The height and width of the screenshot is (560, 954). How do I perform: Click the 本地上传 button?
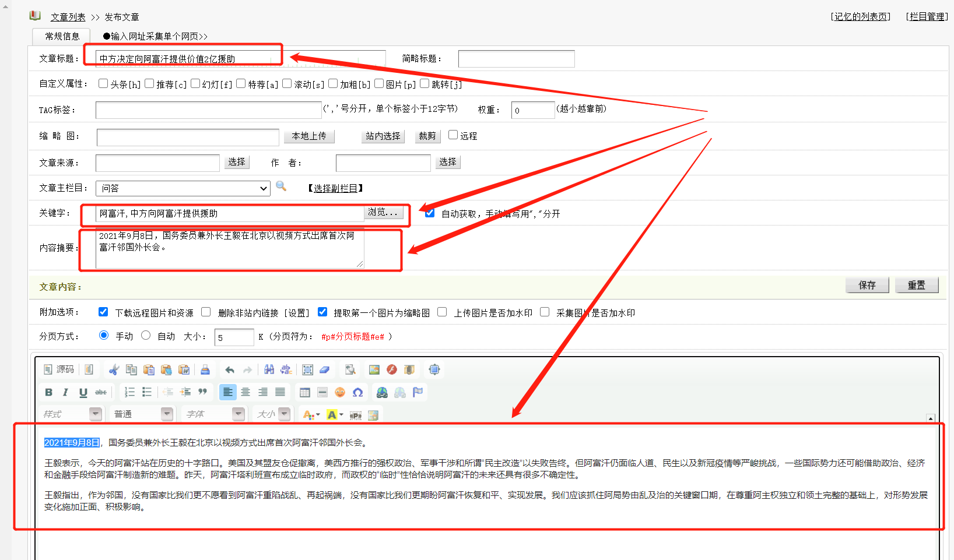309,136
